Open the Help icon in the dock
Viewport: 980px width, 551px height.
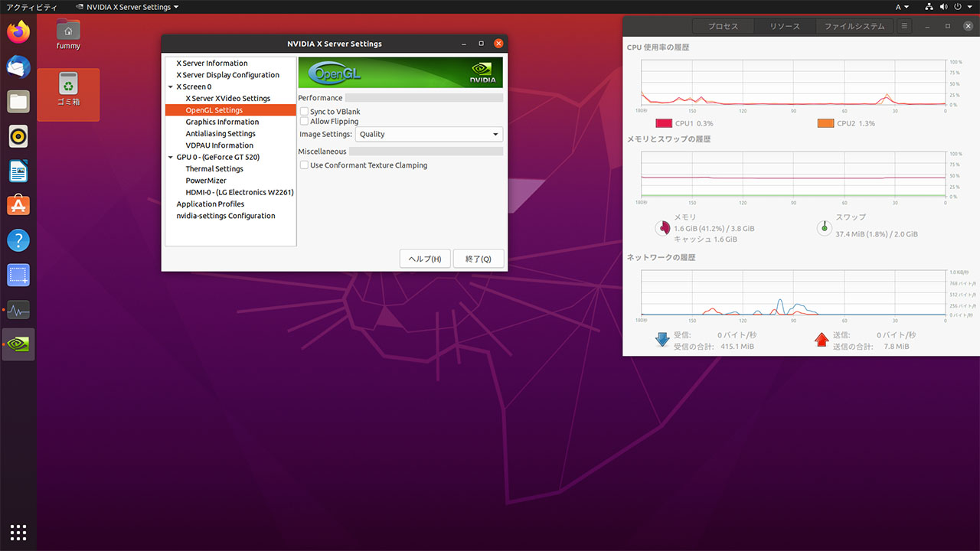[18, 240]
